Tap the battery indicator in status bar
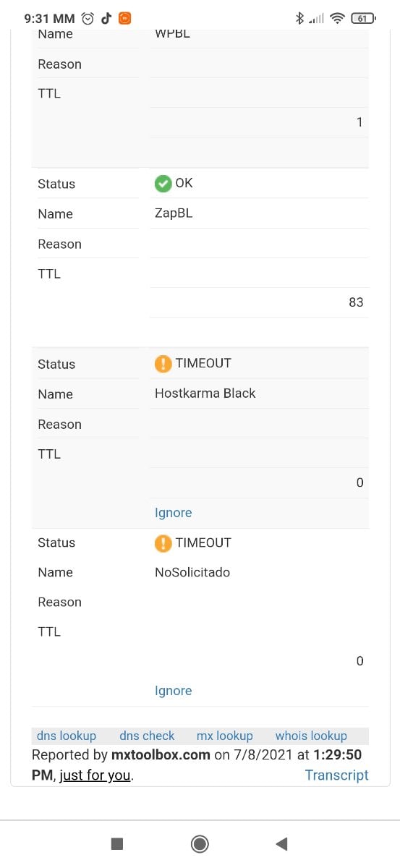The image size is (400, 868). (x=363, y=19)
